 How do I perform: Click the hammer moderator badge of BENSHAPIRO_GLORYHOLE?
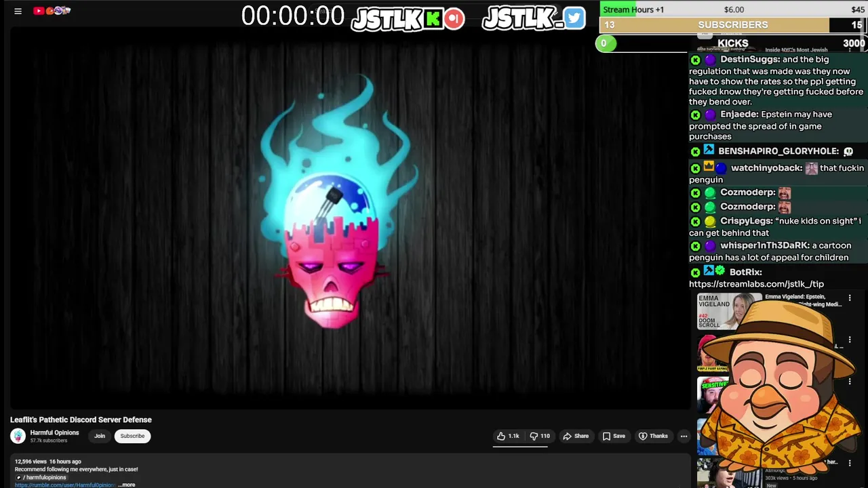tap(709, 150)
